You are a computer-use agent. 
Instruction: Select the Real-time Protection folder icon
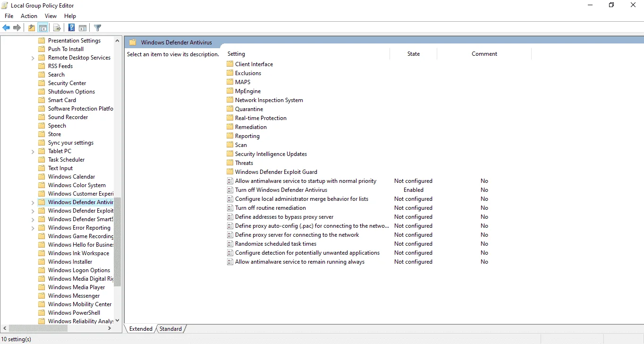click(x=230, y=118)
